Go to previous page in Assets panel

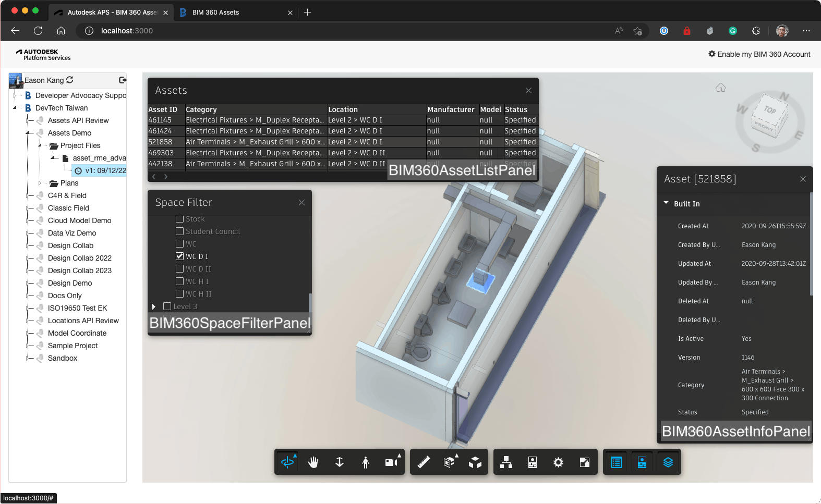tap(154, 177)
